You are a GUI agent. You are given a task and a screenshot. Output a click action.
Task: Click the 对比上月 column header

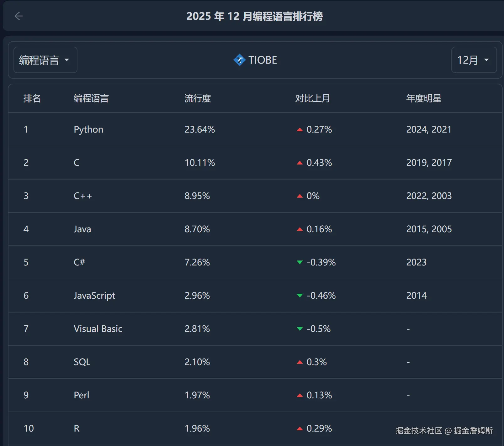click(312, 98)
